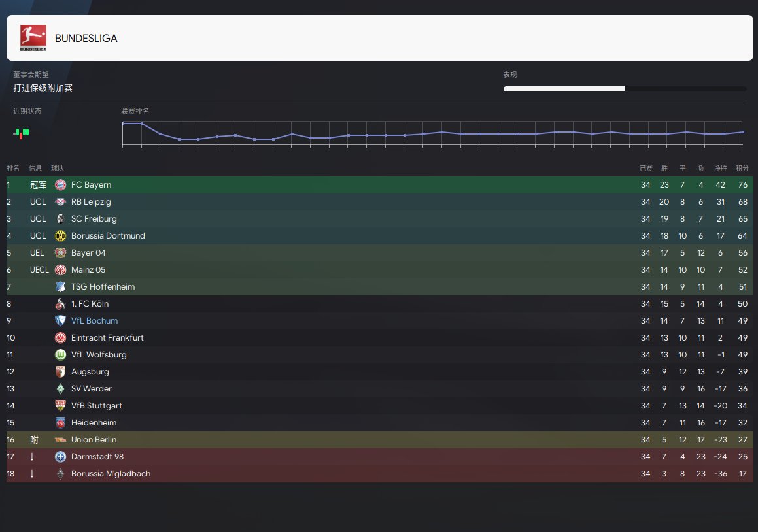The width and height of the screenshot is (758, 532).
Task: Select the Borussia M'gladbach table row
Action: [379, 474]
